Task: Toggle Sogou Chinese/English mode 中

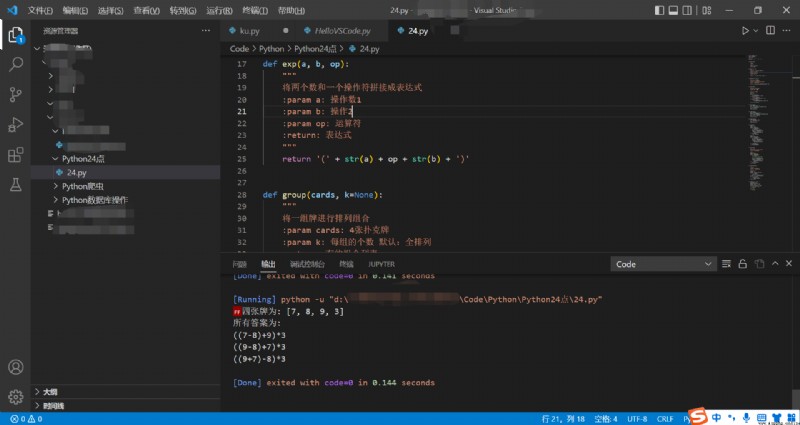Action: (717, 417)
